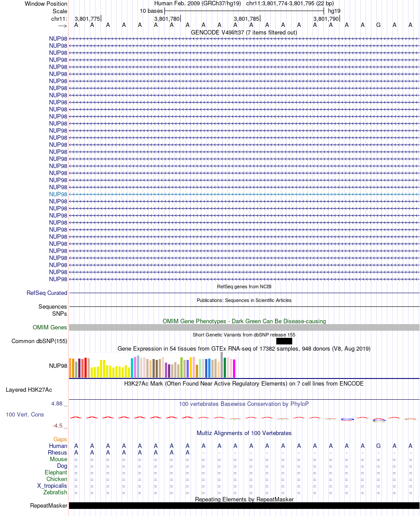This screenshot has height=516, width=420.
Task: Select the Rhesus alignment row label
Action: pos(57,452)
